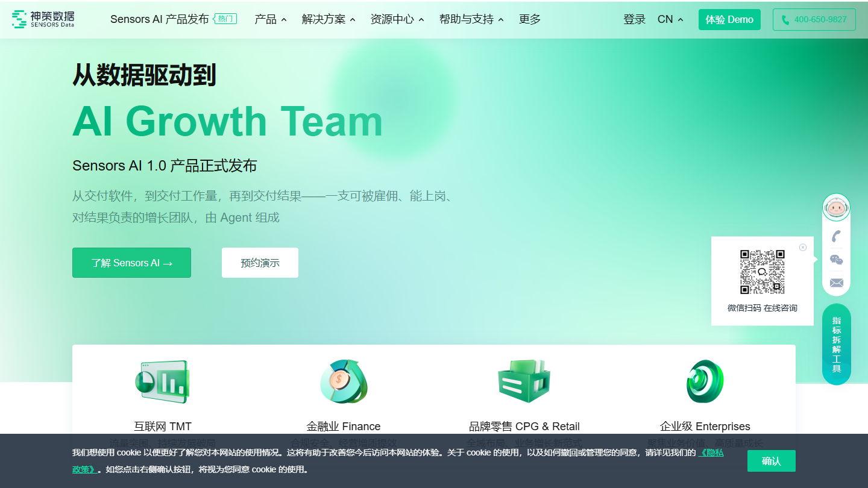Open the avatar assistant chat icon
868x488 pixels.
tap(836, 207)
